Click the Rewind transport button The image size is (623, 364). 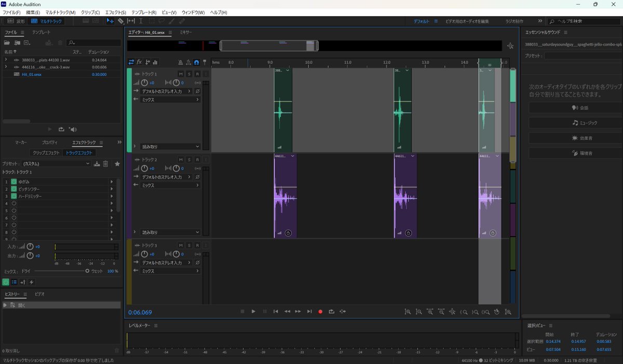pyautogui.click(x=287, y=312)
